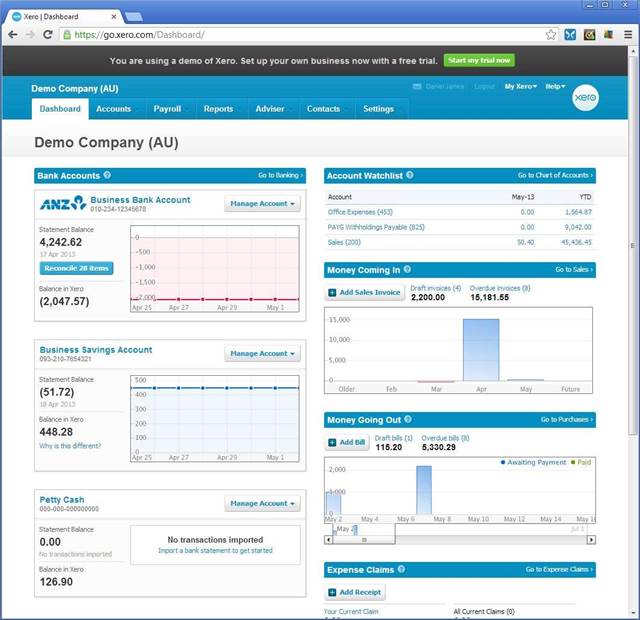Viewport: 640px width, 620px height.
Task: Click bills chart scroll-left arrow
Action: [328, 540]
